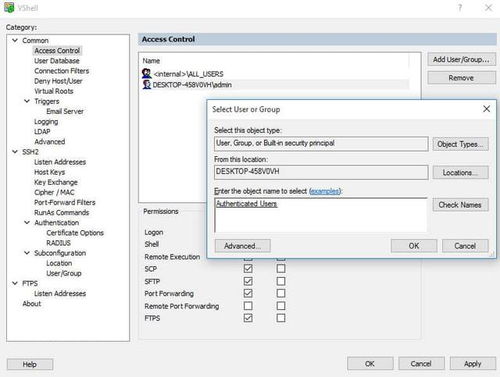This screenshot has height=377, width=500.
Task: Click the Add User/Group button
Action: click(461, 60)
